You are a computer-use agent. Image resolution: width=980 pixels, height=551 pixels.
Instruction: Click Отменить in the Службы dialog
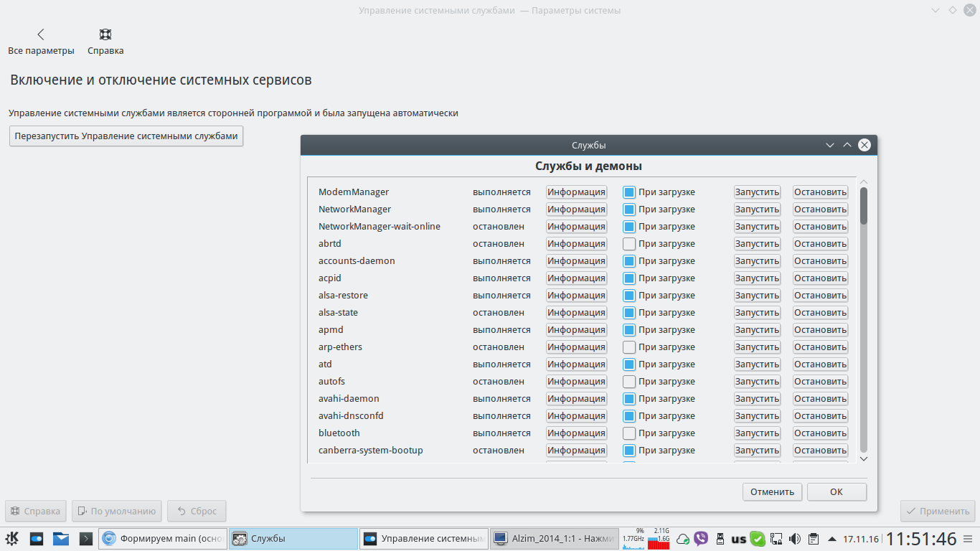(x=772, y=491)
